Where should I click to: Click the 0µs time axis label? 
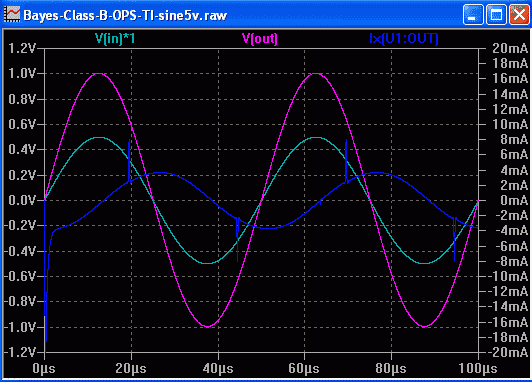point(44,368)
